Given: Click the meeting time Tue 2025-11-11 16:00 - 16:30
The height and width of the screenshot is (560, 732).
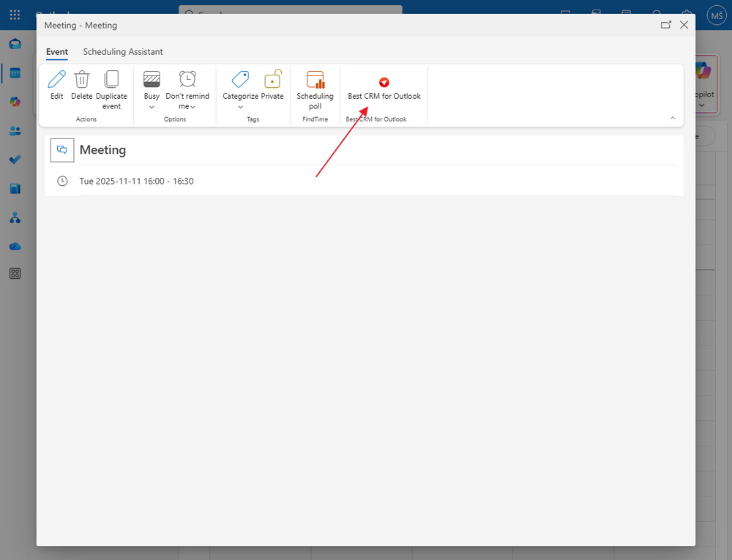Looking at the screenshot, I should tap(136, 181).
